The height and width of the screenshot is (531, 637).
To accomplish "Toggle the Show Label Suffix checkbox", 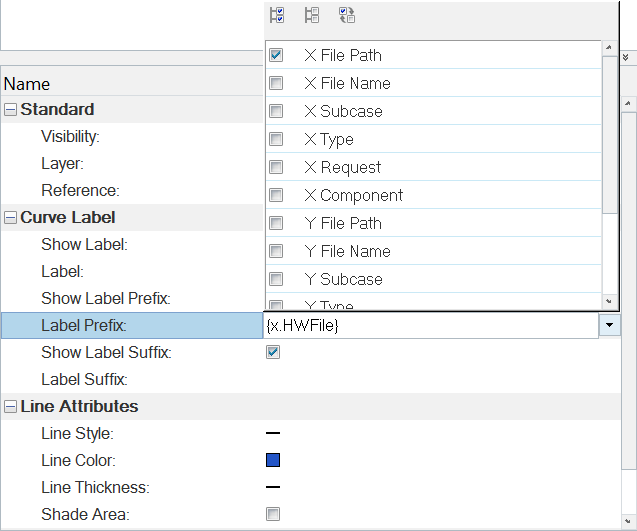I will [x=273, y=352].
